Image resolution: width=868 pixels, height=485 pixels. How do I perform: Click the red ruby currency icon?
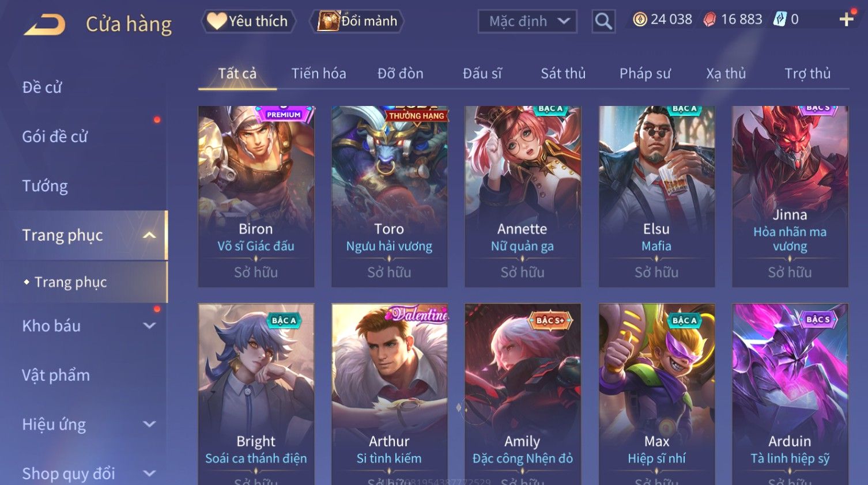pos(710,20)
